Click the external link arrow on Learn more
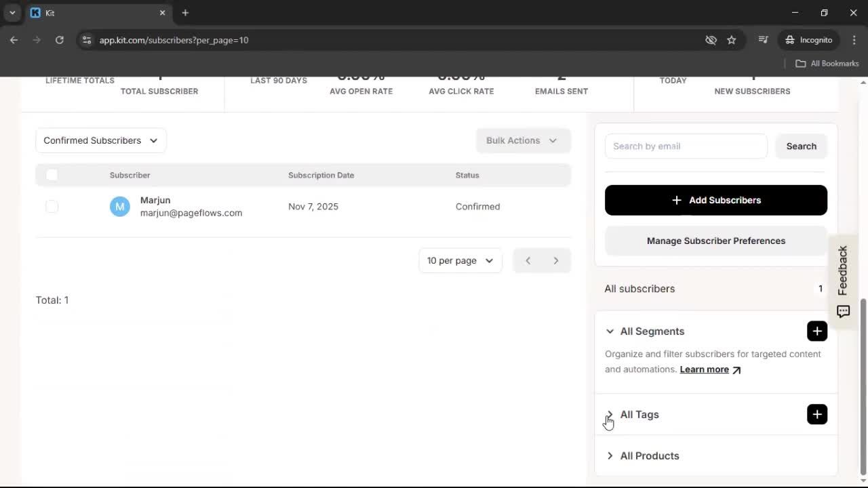Screen dimensions: 868x488 pos(736,369)
